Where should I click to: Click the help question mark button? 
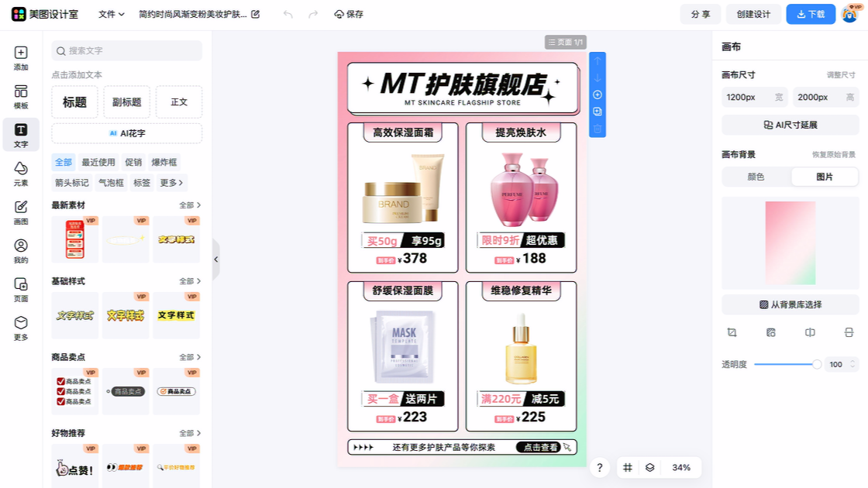point(598,468)
